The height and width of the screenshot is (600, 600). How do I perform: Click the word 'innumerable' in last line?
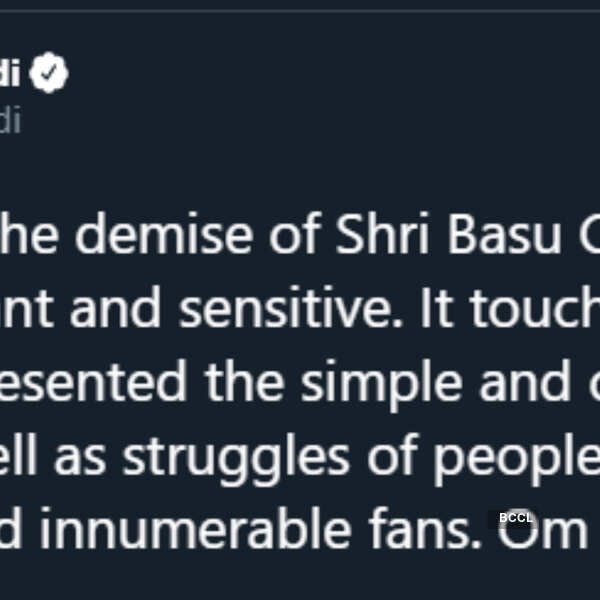pyautogui.click(x=195, y=528)
